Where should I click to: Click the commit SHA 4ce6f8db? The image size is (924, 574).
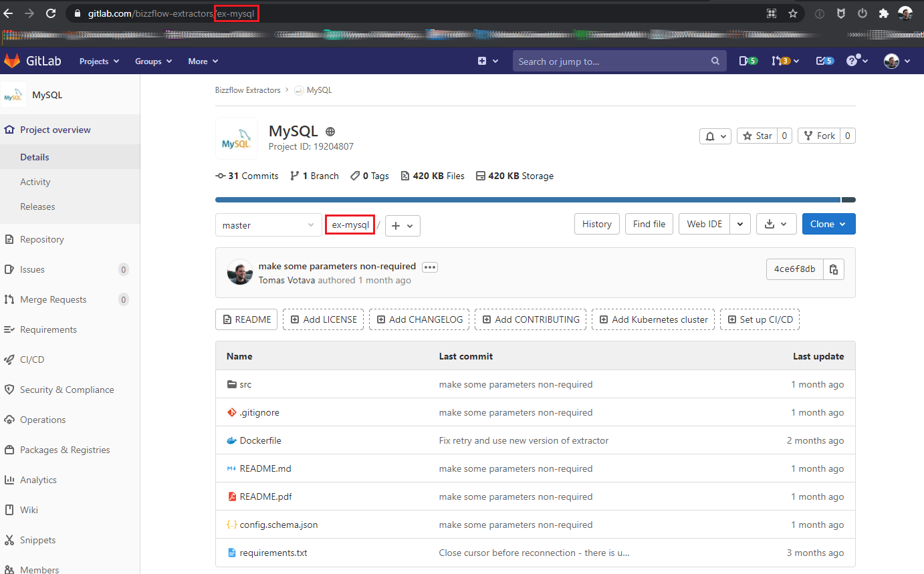pyautogui.click(x=795, y=269)
